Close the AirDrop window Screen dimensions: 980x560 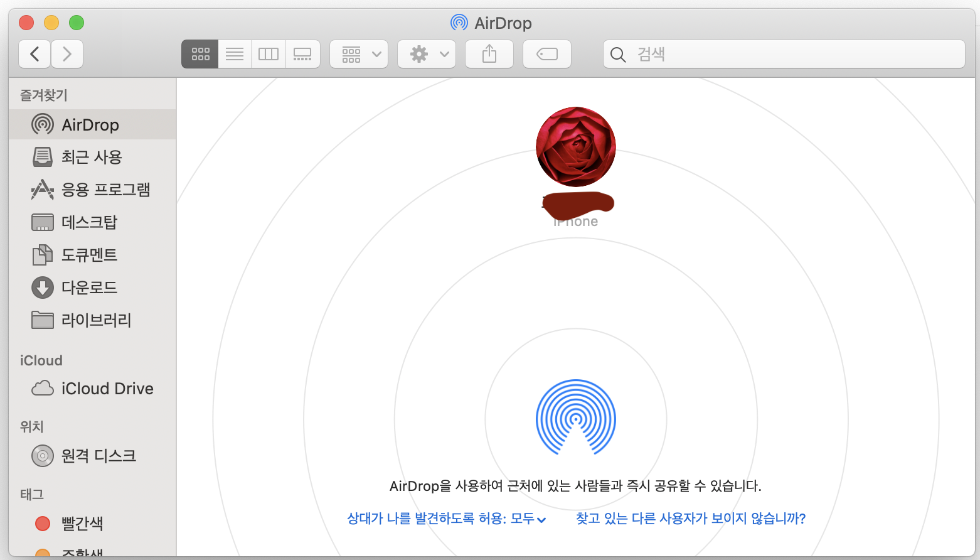point(26,23)
